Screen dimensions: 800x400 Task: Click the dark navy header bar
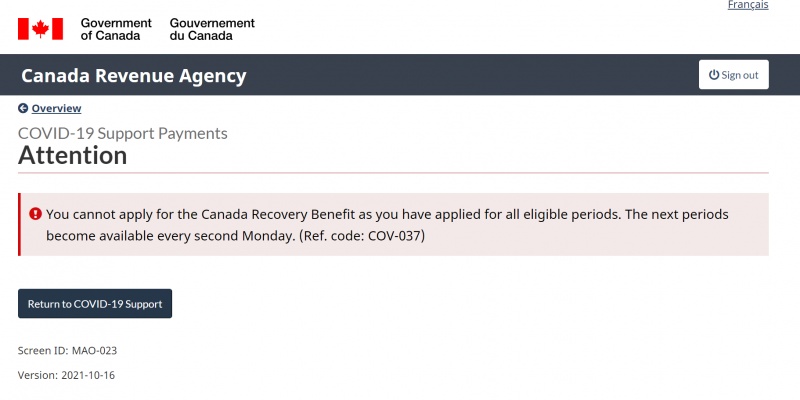coord(400,75)
